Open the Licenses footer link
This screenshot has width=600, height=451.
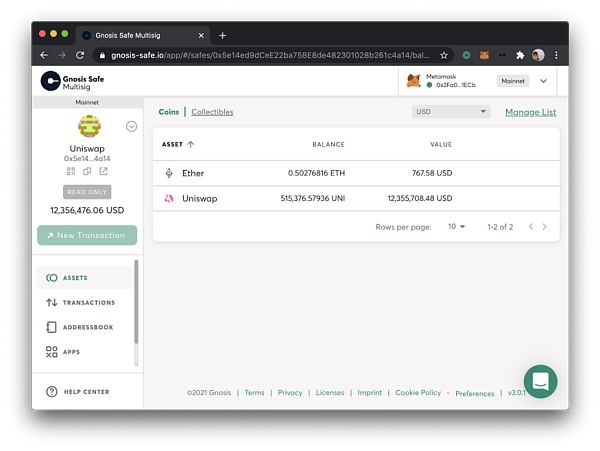(x=330, y=393)
